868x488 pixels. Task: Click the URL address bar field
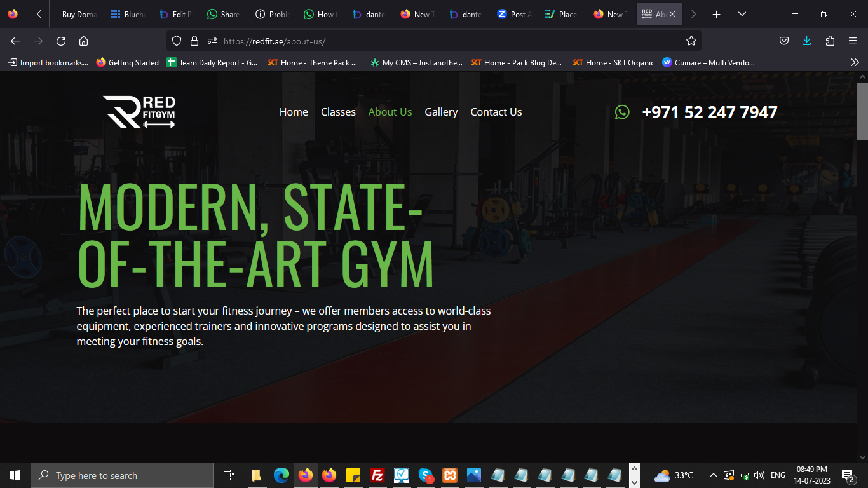(445, 41)
